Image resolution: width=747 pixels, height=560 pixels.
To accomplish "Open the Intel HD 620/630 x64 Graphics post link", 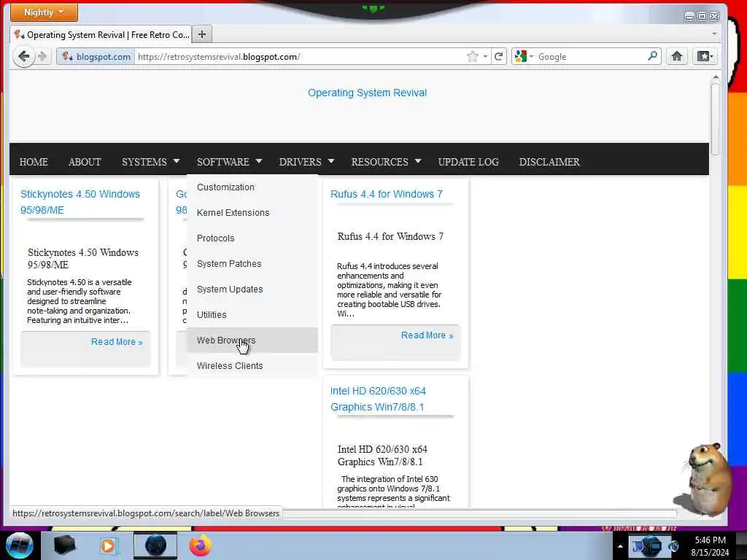I will pyautogui.click(x=378, y=399).
